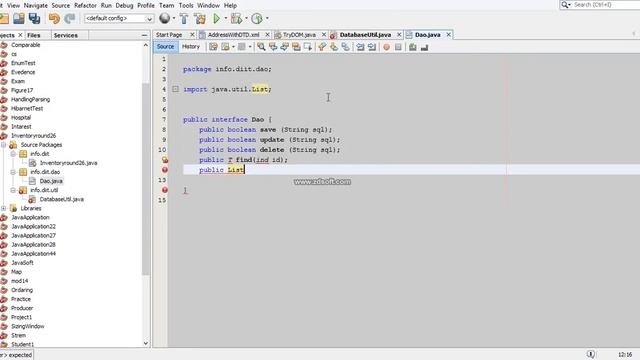This screenshot has height=360, width=640.
Task: Click Previous Bookmark editor icon
Action: point(322,47)
